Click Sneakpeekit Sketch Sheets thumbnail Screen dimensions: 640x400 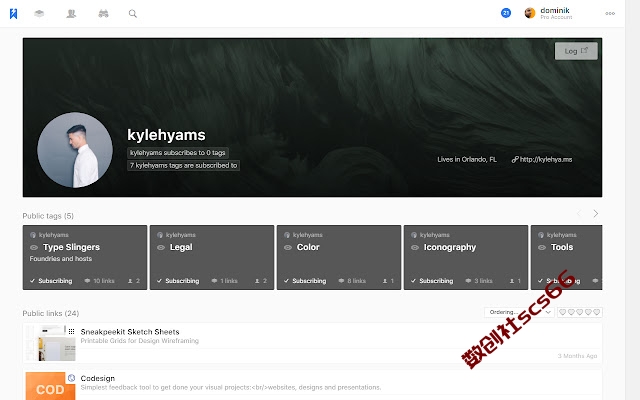[51, 343]
